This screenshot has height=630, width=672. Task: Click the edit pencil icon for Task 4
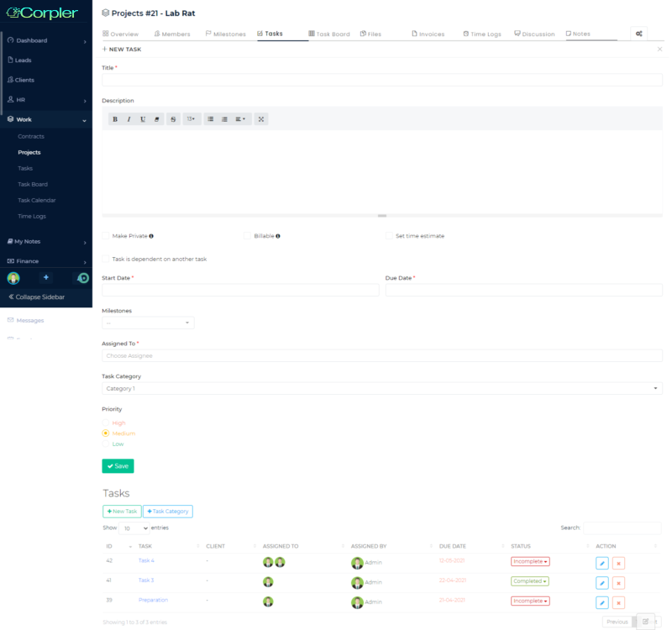[x=602, y=563]
